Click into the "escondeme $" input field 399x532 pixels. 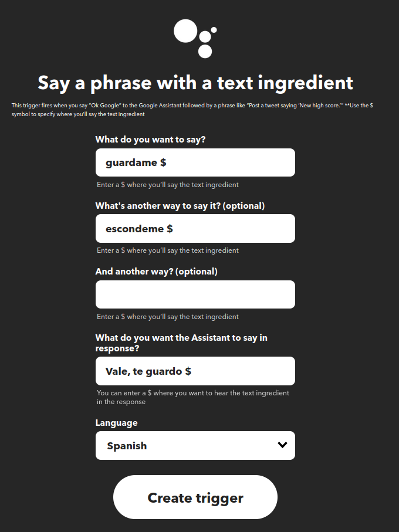(195, 229)
